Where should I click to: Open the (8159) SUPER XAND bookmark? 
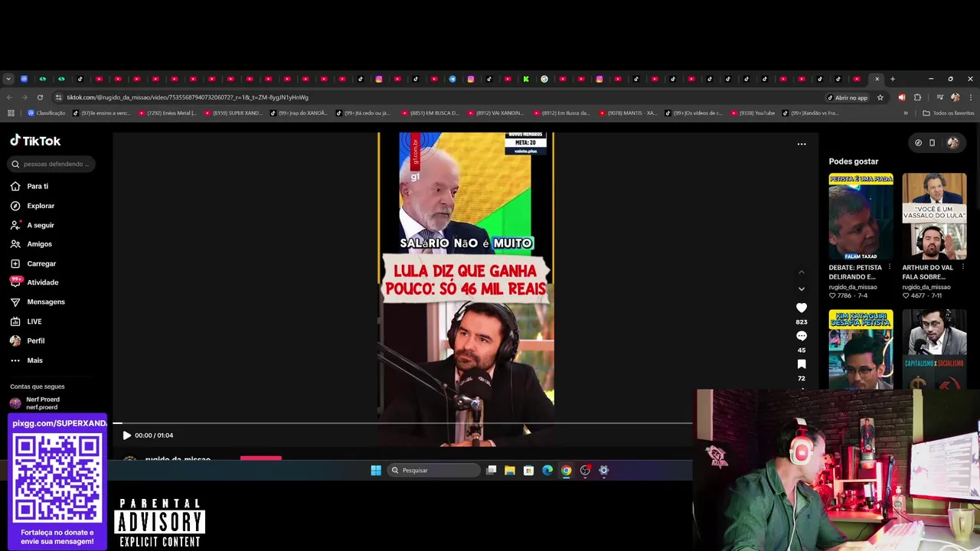[x=233, y=113]
